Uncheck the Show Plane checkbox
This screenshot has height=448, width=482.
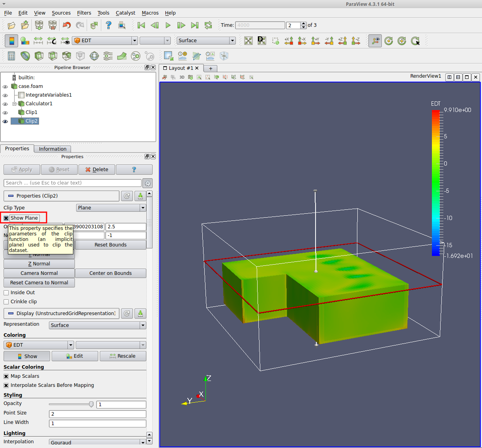click(x=6, y=218)
